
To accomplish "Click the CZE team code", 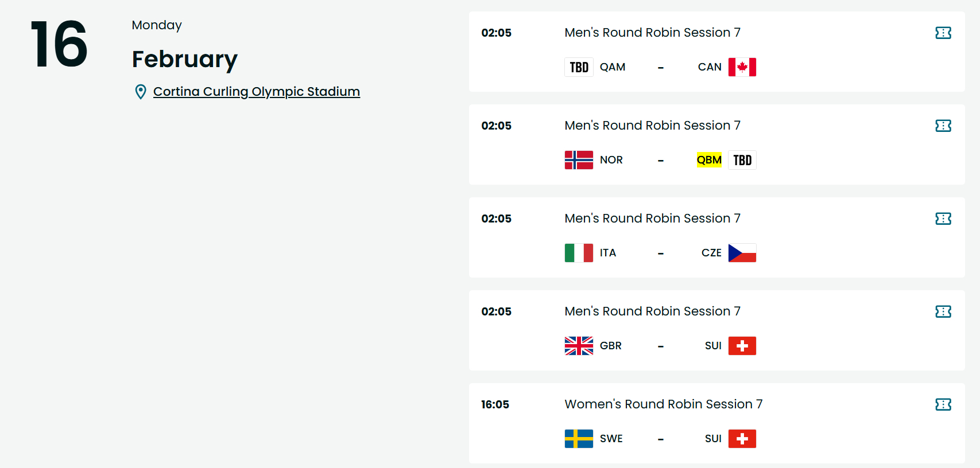I will click(711, 253).
